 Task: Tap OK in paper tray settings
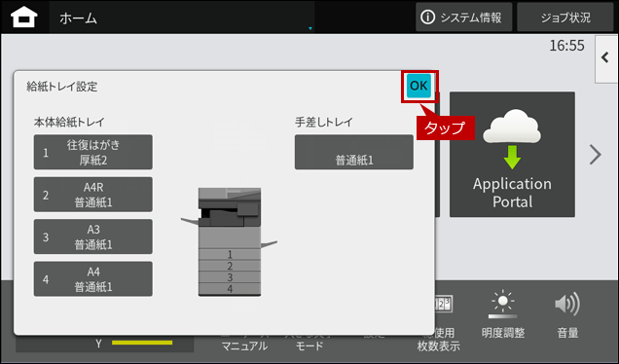pyautogui.click(x=419, y=86)
